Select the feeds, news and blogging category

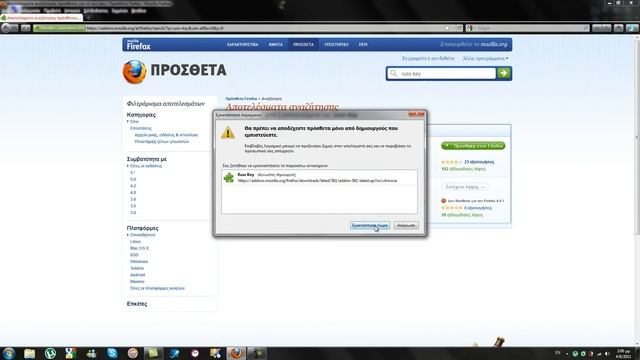click(x=166, y=135)
